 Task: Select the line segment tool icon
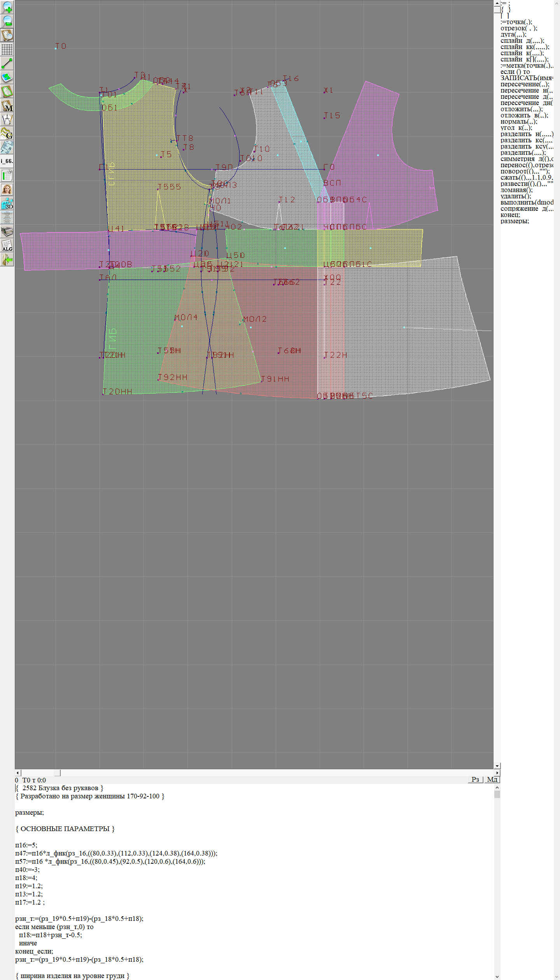click(x=7, y=63)
